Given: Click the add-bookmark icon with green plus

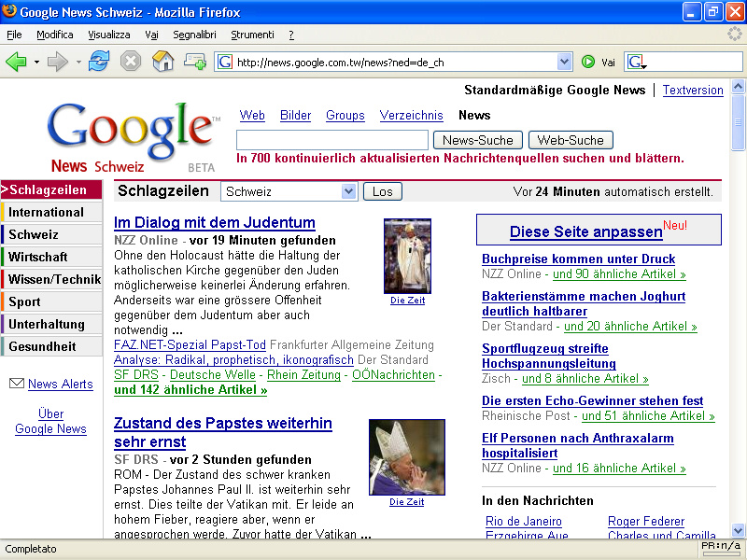Looking at the screenshot, I should 195,62.
